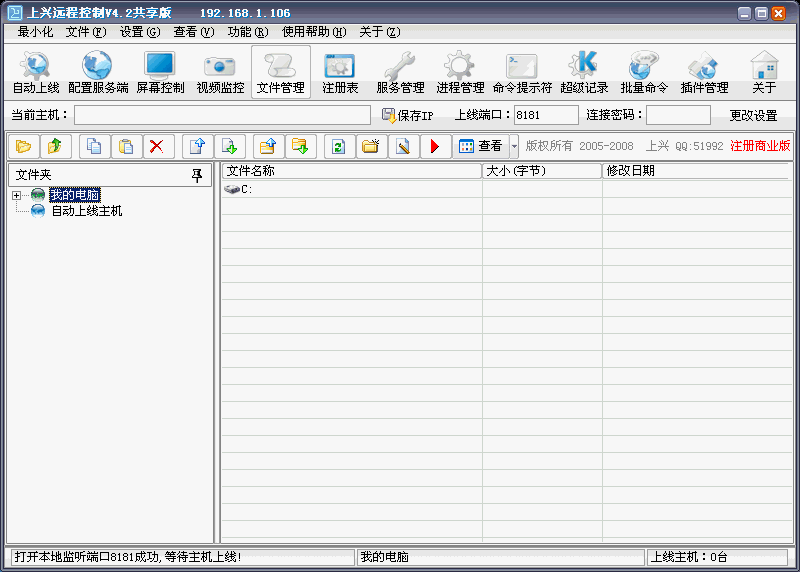800x572 pixels.
Task: Expand the 我的电脑 tree node
Action: point(17,195)
